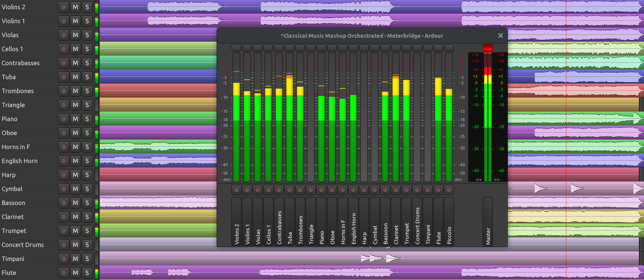Click Meterbridge record button above Harp label

pos(364,190)
